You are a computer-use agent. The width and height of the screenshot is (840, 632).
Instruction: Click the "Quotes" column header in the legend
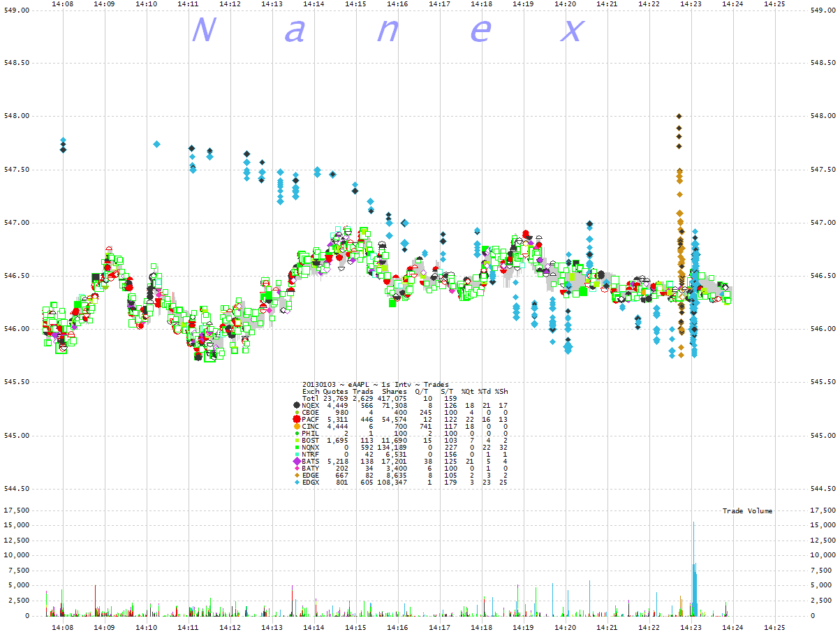[336, 392]
